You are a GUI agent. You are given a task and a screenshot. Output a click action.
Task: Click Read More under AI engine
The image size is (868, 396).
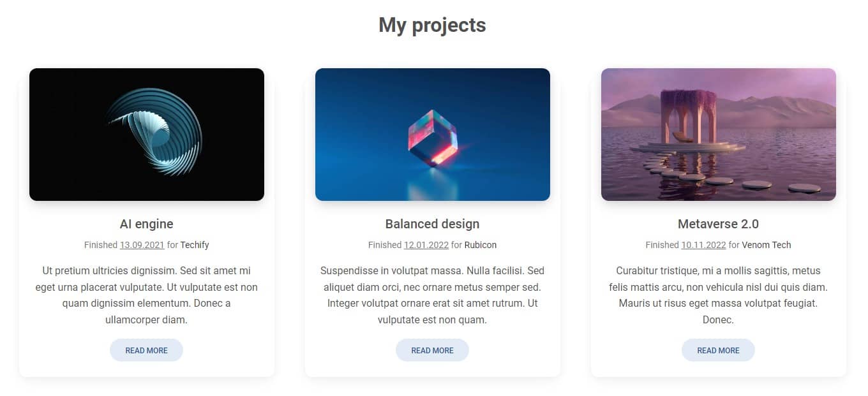pyautogui.click(x=146, y=350)
